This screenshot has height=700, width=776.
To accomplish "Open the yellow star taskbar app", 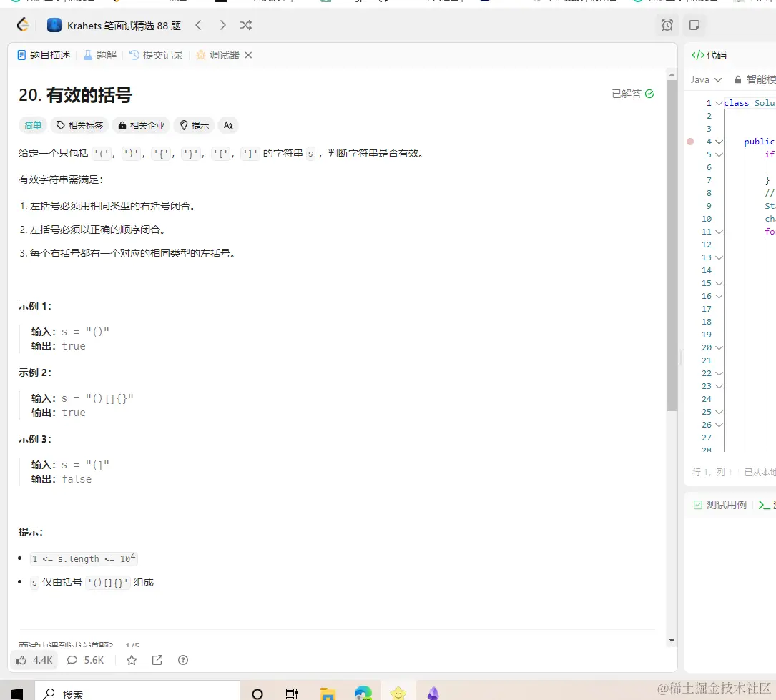I will pyautogui.click(x=398, y=694).
